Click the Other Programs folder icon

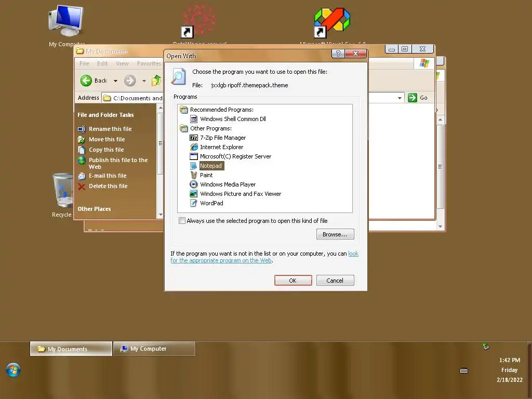(184, 129)
